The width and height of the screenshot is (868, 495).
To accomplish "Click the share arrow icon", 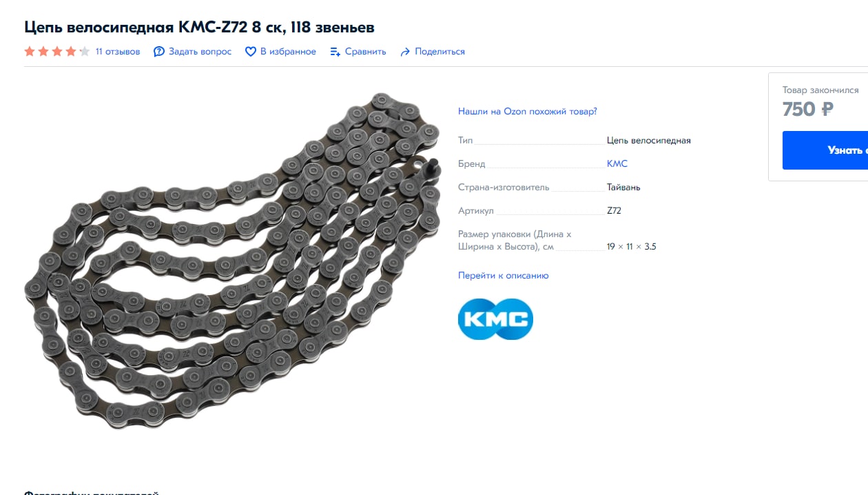I will point(405,52).
